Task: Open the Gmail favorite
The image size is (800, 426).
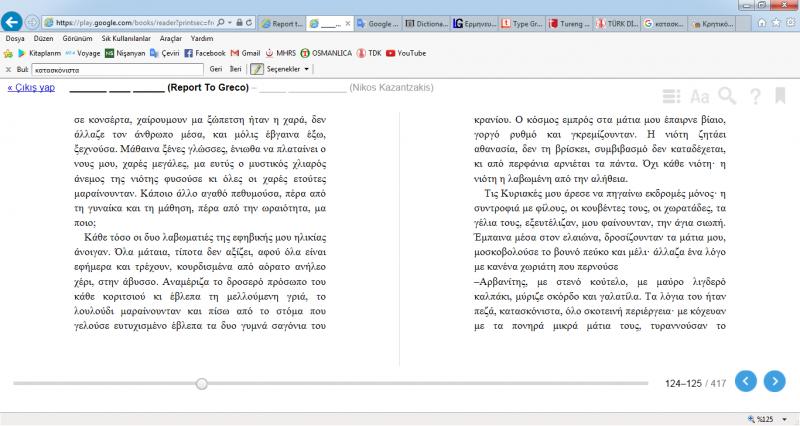Action: (245, 53)
